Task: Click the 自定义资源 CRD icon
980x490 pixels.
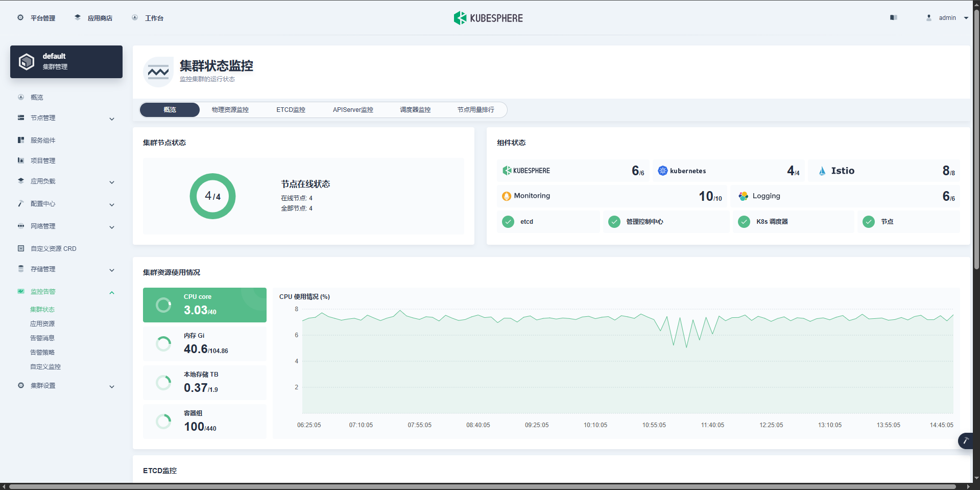Action: click(x=21, y=248)
